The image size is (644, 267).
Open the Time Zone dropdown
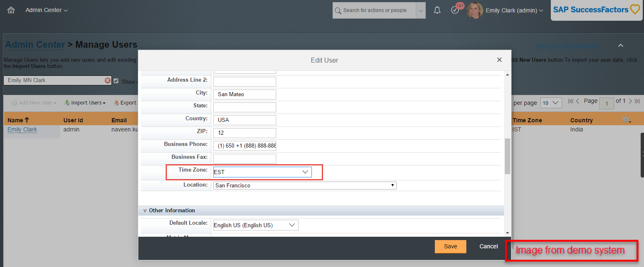click(x=262, y=172)
